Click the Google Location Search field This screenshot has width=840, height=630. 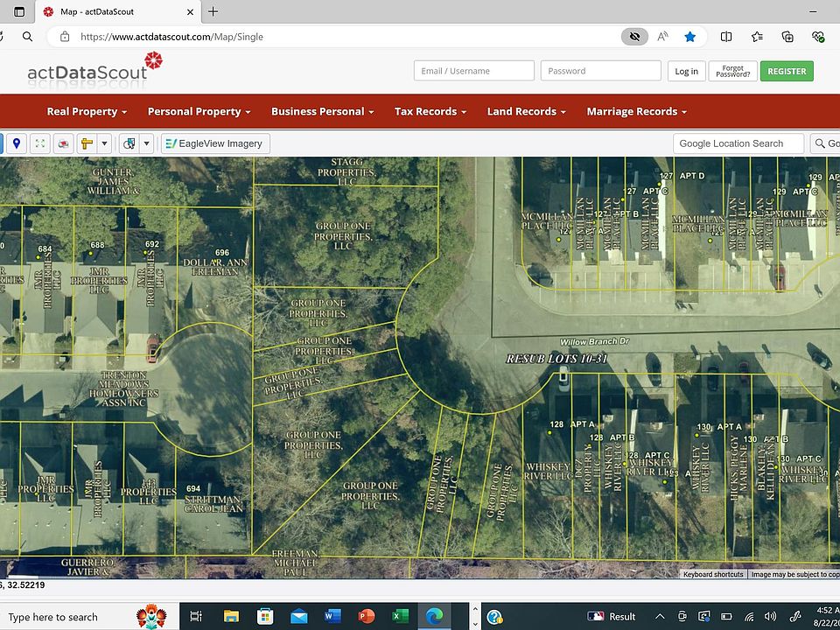click(738, 143)
